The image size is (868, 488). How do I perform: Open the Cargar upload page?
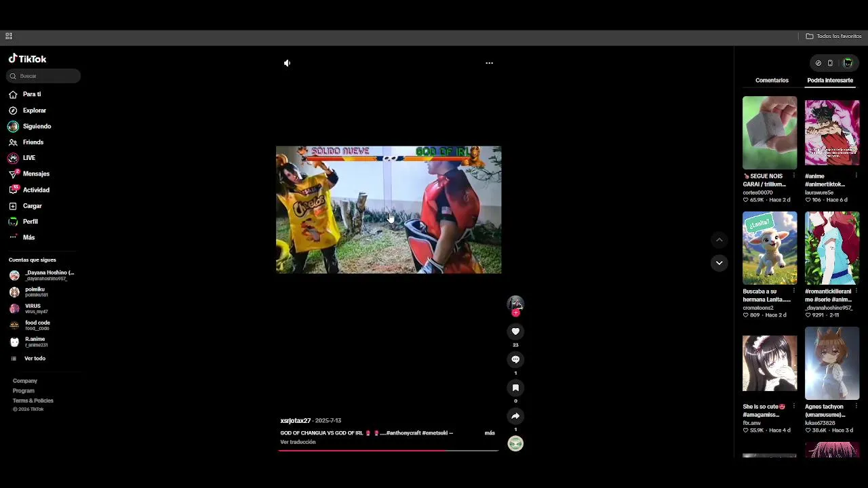click(33, 205)
